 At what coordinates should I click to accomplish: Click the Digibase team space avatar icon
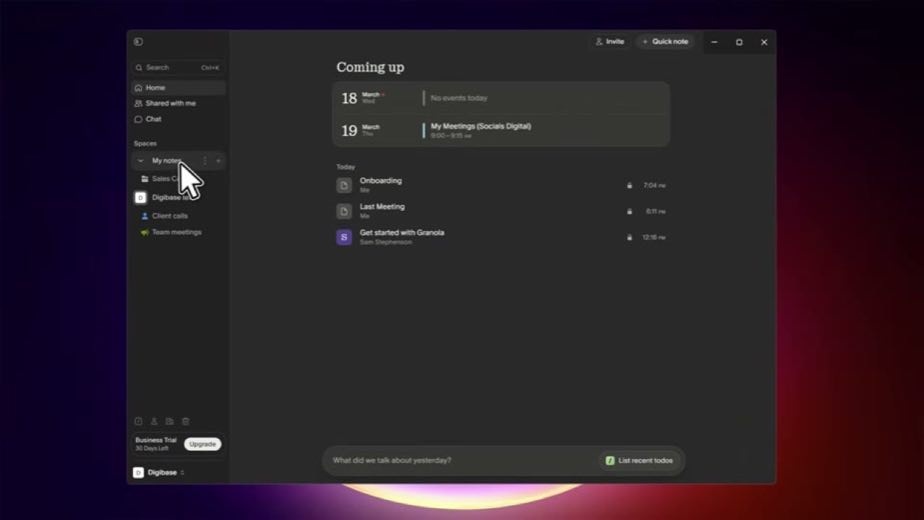click(140, 198)
